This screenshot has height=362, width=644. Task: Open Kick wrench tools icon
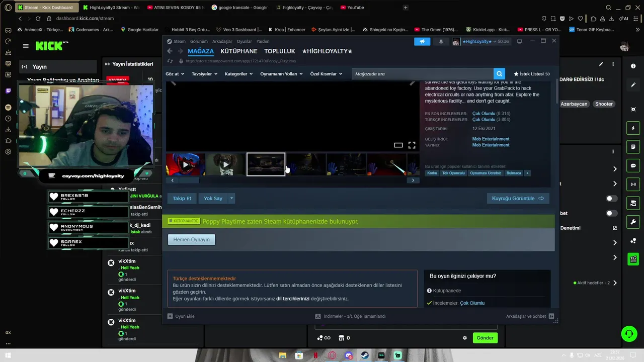click(633, 222)
